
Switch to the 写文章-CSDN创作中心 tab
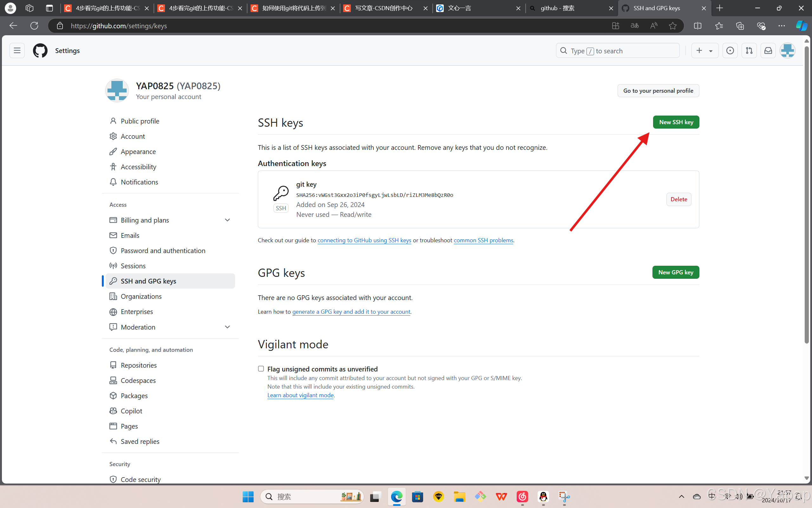tap(386, 8)
